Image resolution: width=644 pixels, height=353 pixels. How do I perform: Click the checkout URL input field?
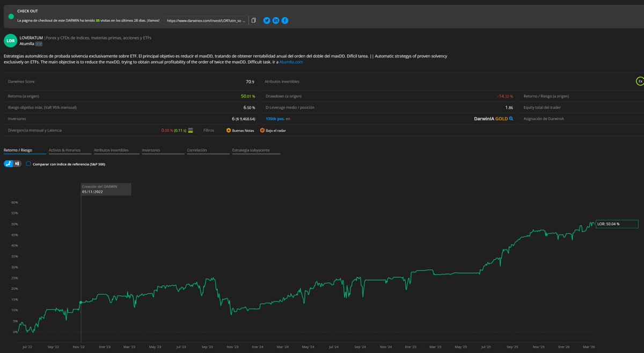coord(206,20)
